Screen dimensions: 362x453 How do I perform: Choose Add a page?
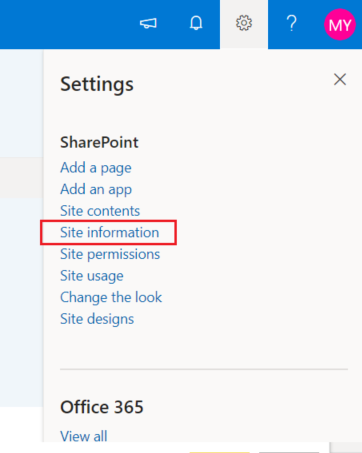point(96,168)
